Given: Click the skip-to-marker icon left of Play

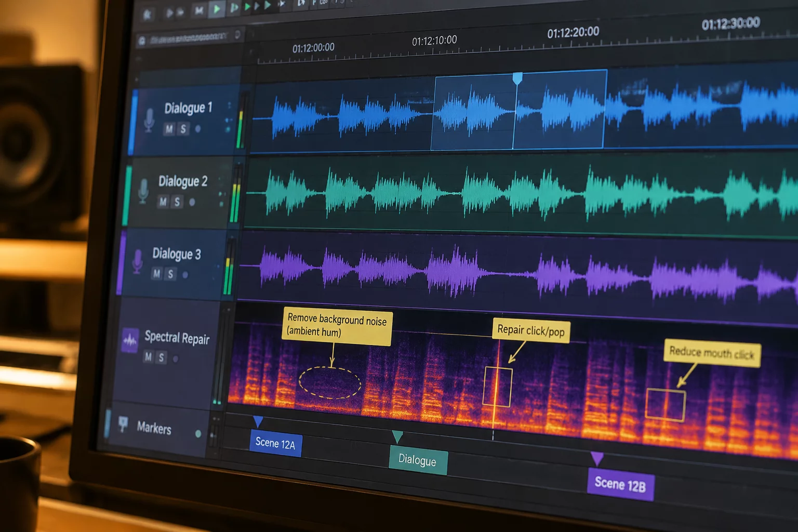Looking at the screenshot, I should coord(198,10).
